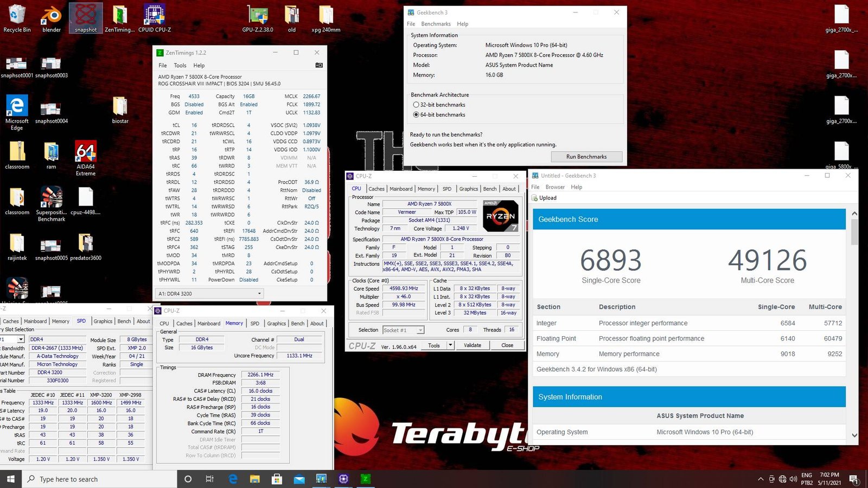Open the biostar folder on the desktop
Screen dimensions: 868x488
point(120,110)
